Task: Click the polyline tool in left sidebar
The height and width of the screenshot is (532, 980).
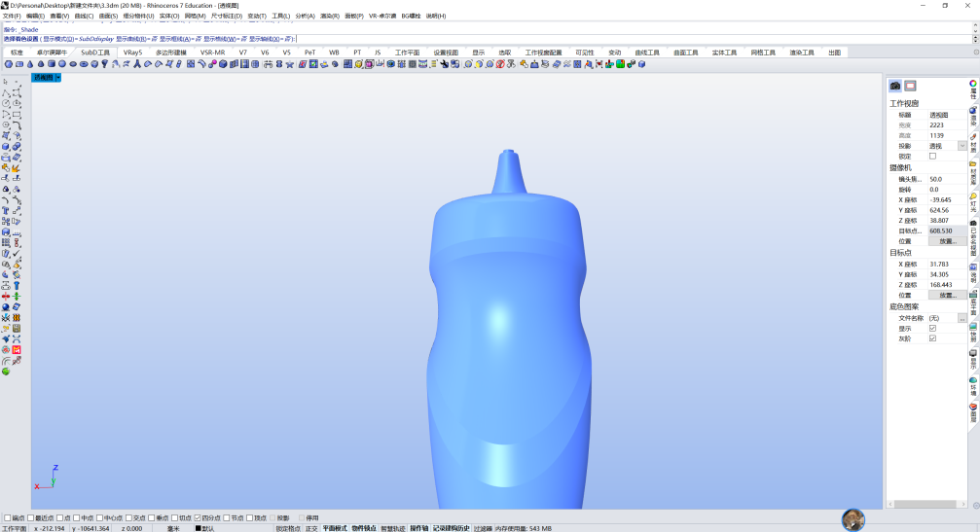Action: [6, 93]
